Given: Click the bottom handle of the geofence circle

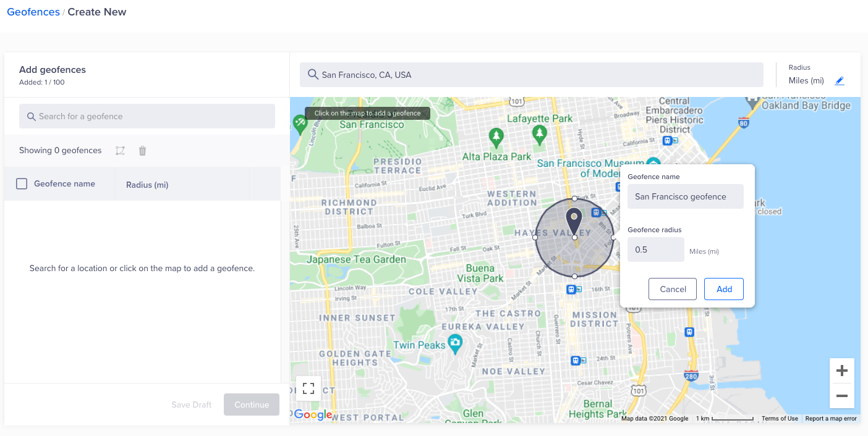Looking at the screenshot, I should [x=574, y=276].
